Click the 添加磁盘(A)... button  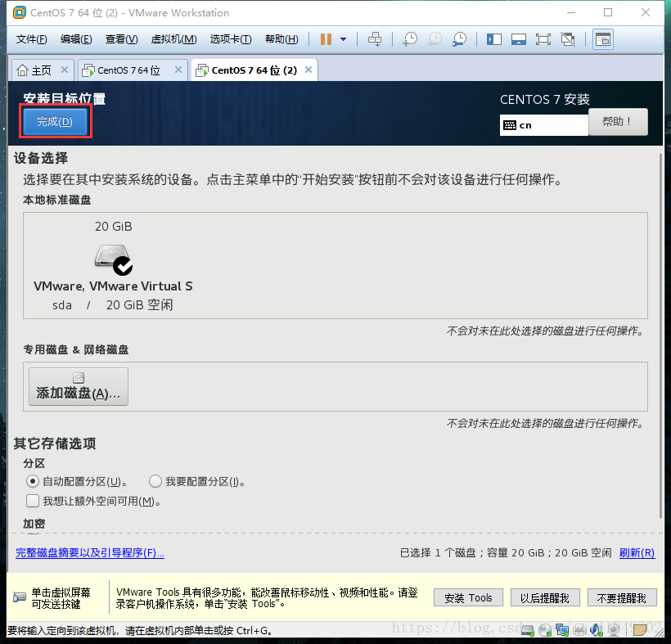(79, 387)
